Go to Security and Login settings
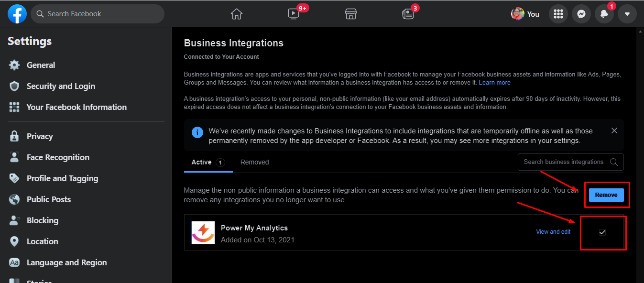Image resolution: width=644 pixels, height=283 pixels. pos(61,86)
